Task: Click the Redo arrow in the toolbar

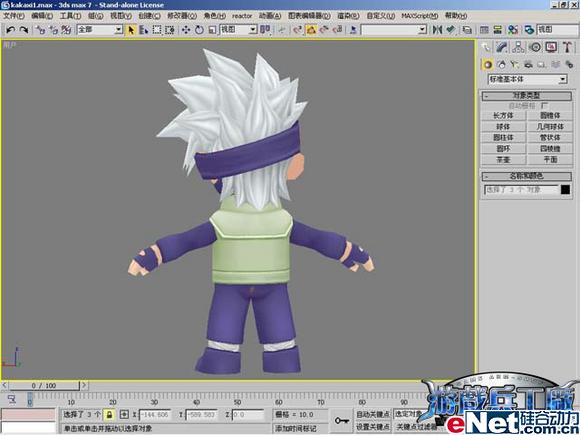Action: (x=24, y=30)
